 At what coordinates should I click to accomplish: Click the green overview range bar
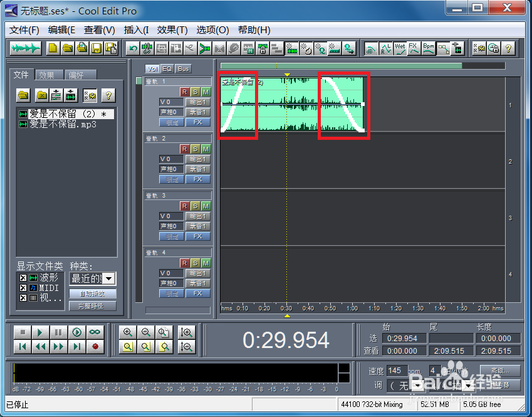point(341,66)
